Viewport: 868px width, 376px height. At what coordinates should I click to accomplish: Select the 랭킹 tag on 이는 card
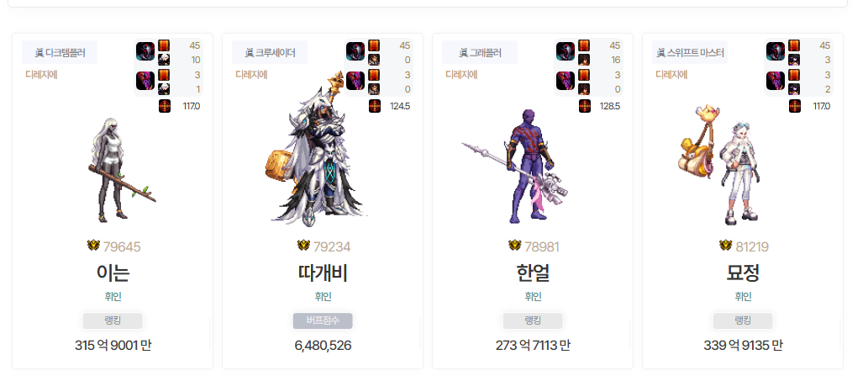point(113,320)
